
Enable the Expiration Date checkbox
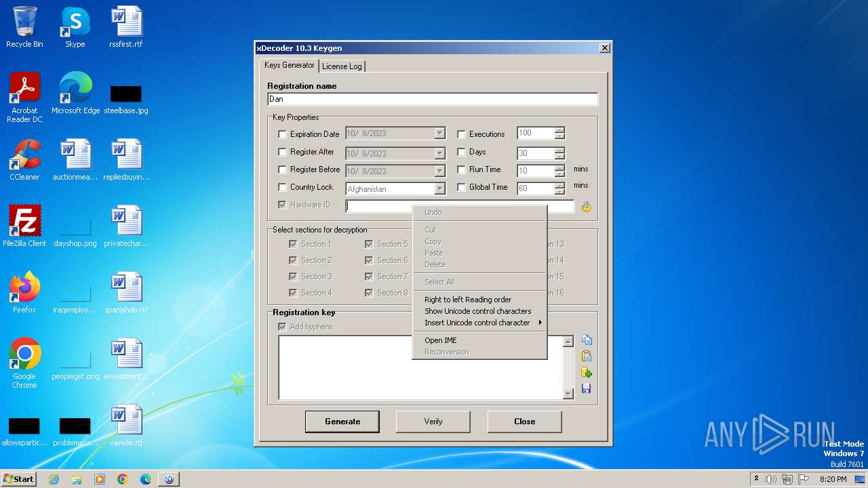[283, 134]
